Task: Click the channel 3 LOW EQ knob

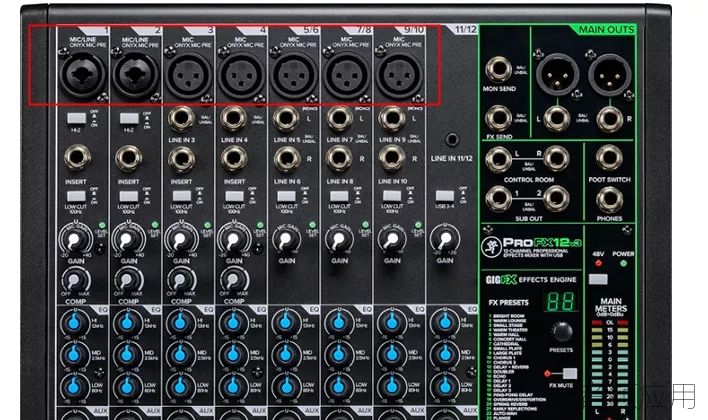Action: [x=180, y=387]
